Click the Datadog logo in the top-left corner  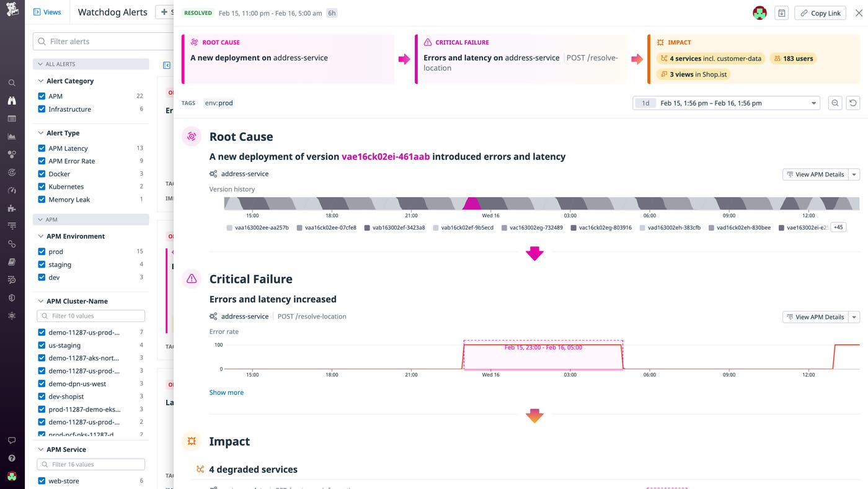coord(12,11)
